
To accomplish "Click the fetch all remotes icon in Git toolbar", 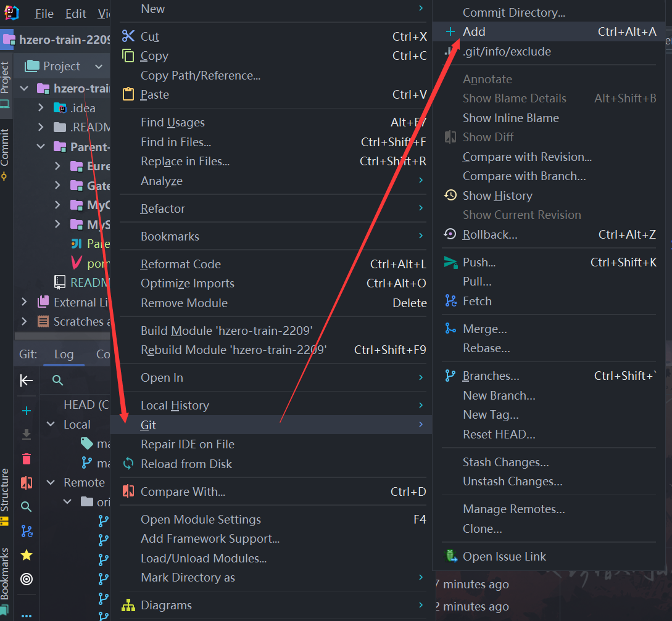I will click(x=27, y=531).
